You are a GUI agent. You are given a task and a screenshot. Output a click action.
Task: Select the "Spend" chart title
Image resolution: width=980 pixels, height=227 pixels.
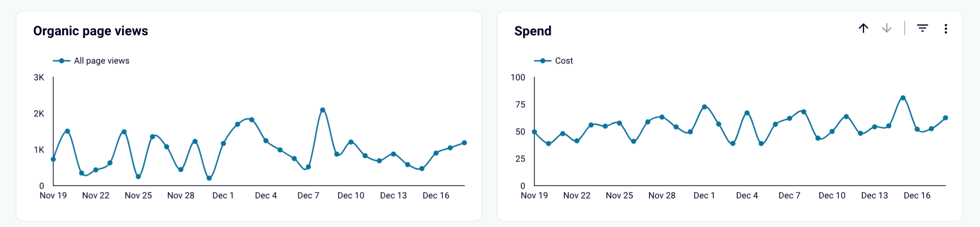coord(533,31)
